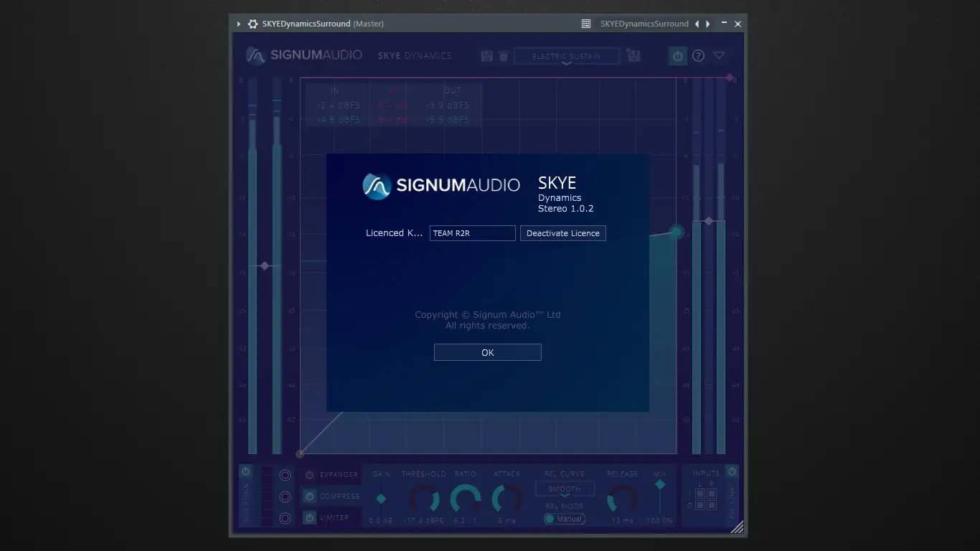Click the circular sidechain icon in the Expander row
The image size is (980, 551).
[x=285, y=475]
